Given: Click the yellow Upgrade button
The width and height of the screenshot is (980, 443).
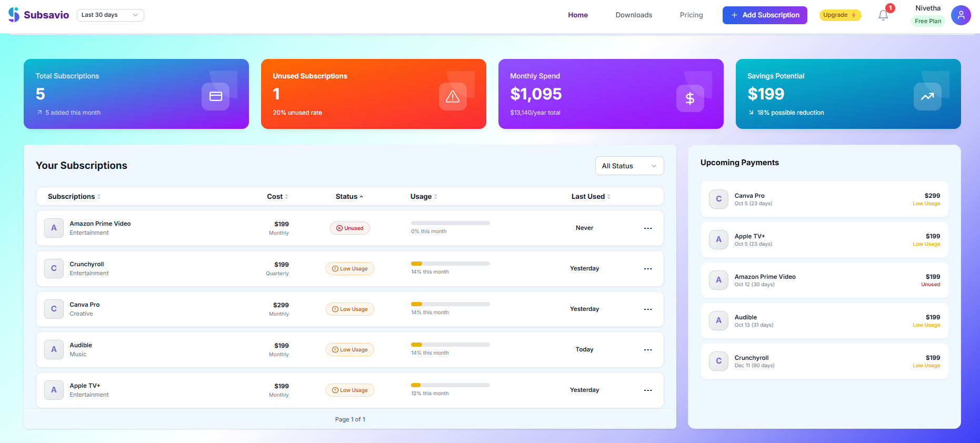Looking at the screenshot, I should (x=839, y=15).
